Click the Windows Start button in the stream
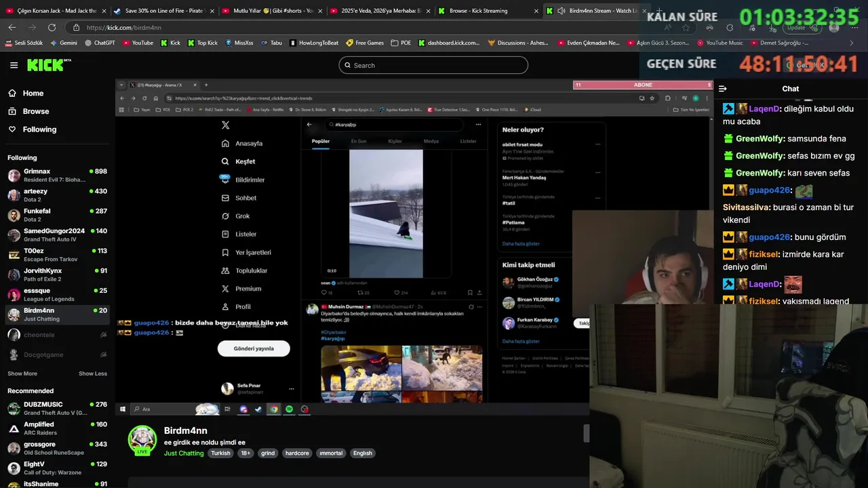Screen dimensions: 868x488 point(123,409)
